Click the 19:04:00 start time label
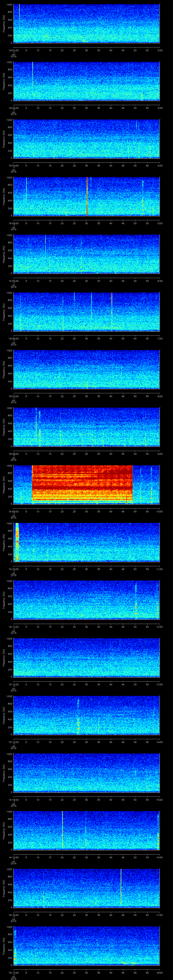This screenshot has height=980, width=173. [x=13, y=223]
